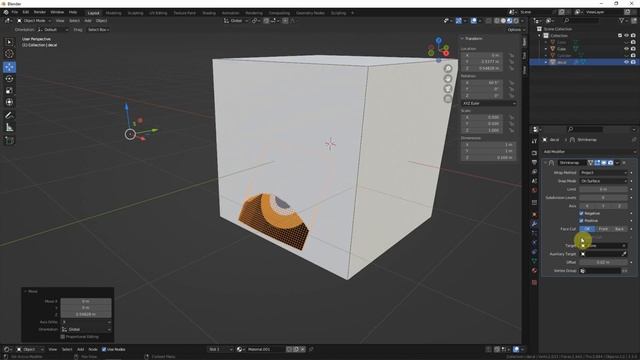Open the Material properties tab icon

pyautogui.click(x=534, y=271)
